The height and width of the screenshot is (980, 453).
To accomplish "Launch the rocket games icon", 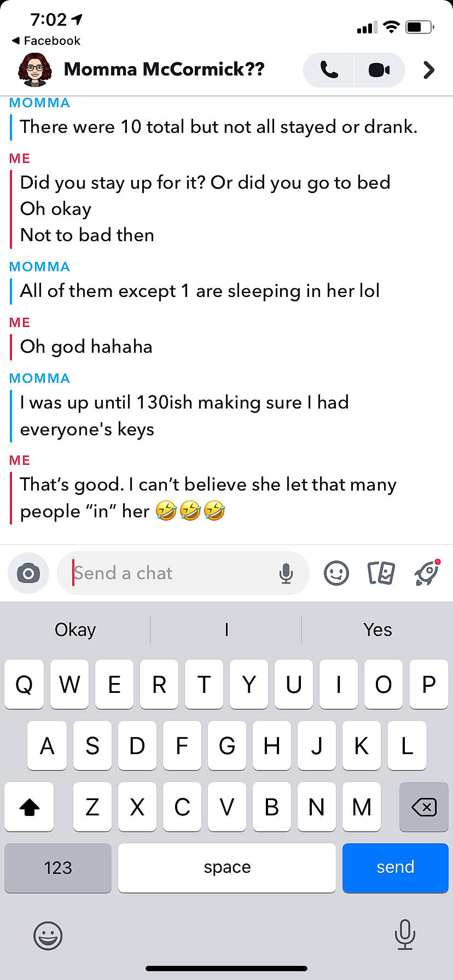I will (x=427, y=573).
